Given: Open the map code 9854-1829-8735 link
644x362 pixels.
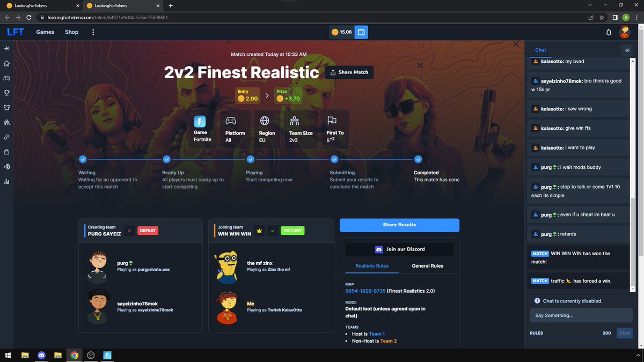Looking at the screenshot, I should (x=364, y=291).
